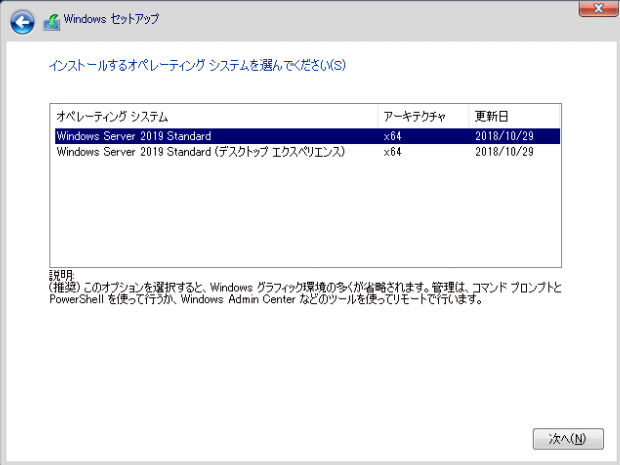The height and width of the screenshot is (465, 620).
Task: Click the Windows Setup installer icon
Action: click(x=51, y=22)
